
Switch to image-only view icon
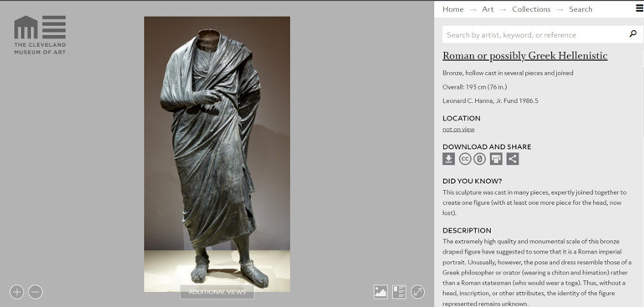(381, 292)
